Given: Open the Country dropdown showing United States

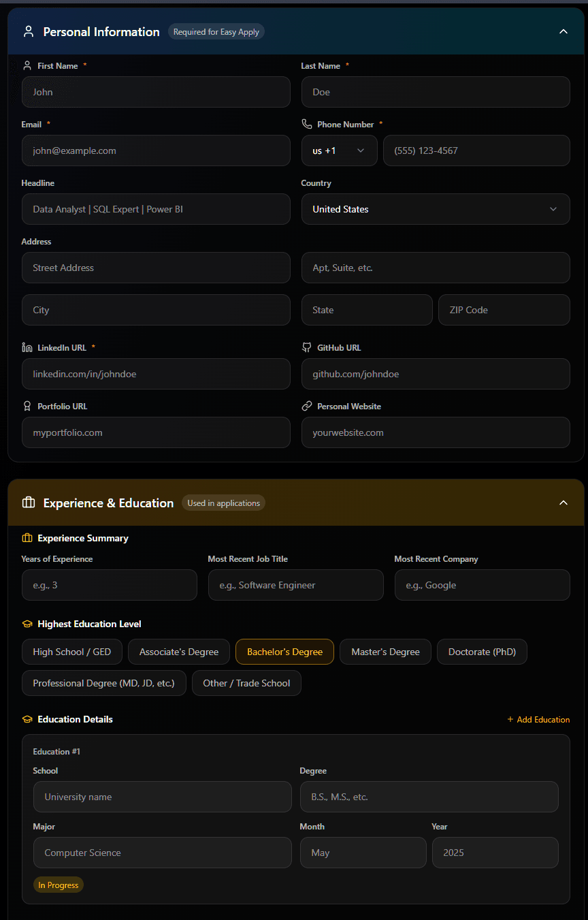Looking at the screenshot, I should pos(436,209).
